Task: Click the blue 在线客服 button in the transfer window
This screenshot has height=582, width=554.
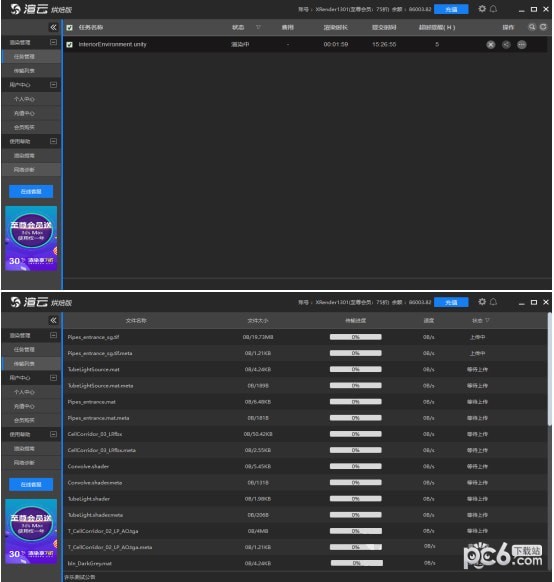Action: pyautogui.click(x=31, y=484)
